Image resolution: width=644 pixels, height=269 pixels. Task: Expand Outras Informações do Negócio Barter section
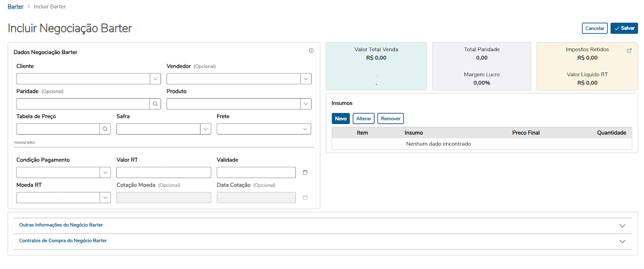click(x=622, y=226)
